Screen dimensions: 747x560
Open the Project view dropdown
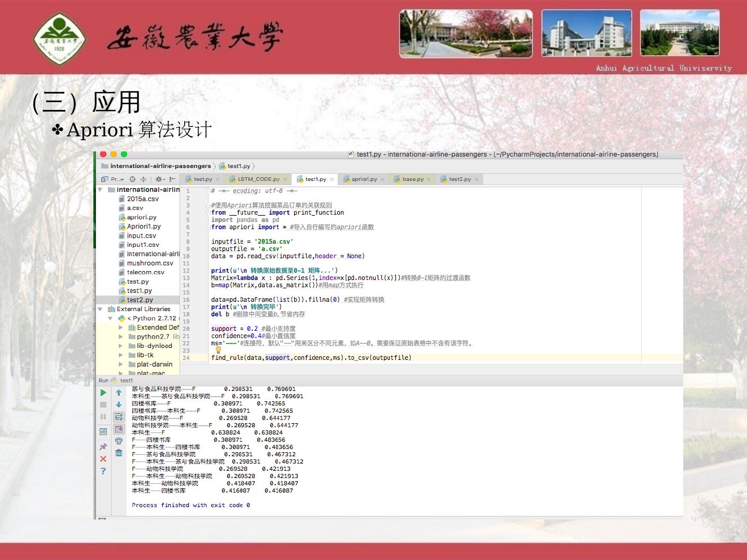(x=116, y=179)
